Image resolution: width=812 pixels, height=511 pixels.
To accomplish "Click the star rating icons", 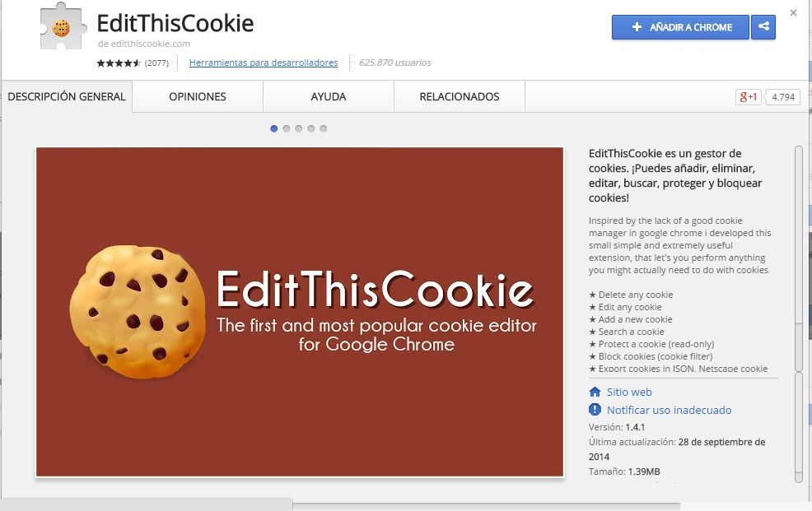I will 119,63.
